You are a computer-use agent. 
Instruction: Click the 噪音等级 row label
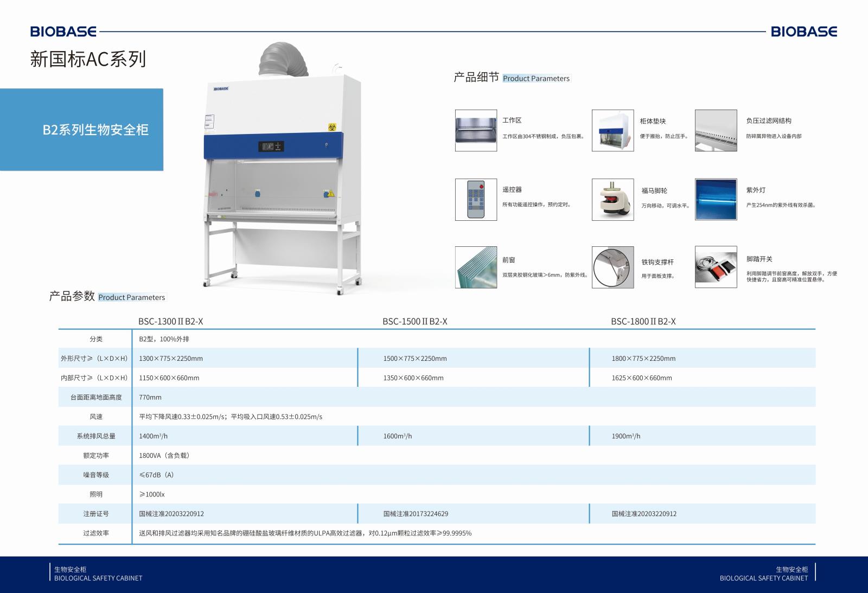(96, 475)
